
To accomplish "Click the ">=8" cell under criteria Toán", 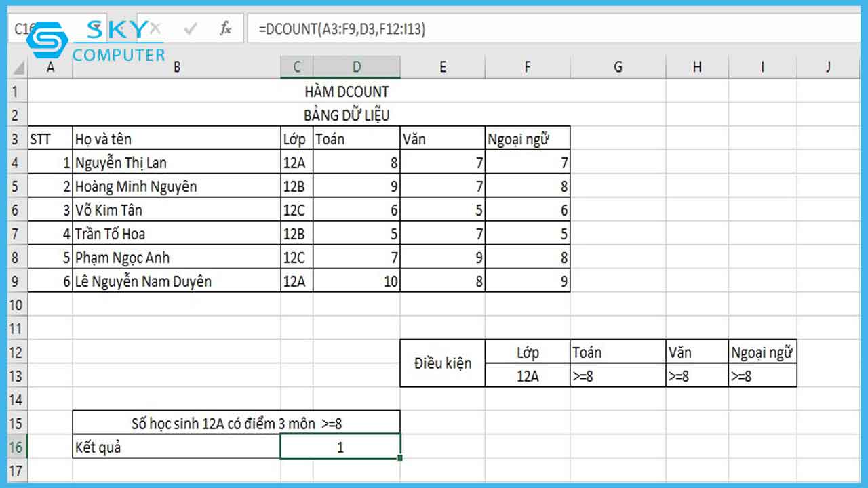I will (618, 375).
